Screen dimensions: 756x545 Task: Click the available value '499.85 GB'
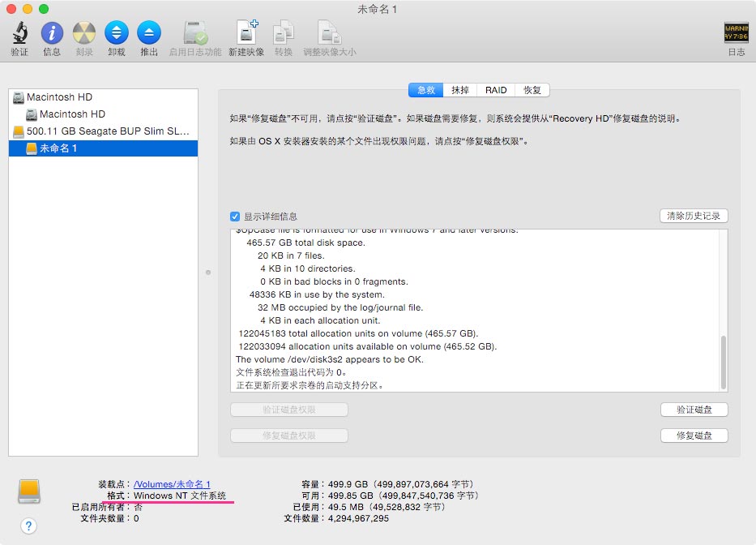coord(351,496)
